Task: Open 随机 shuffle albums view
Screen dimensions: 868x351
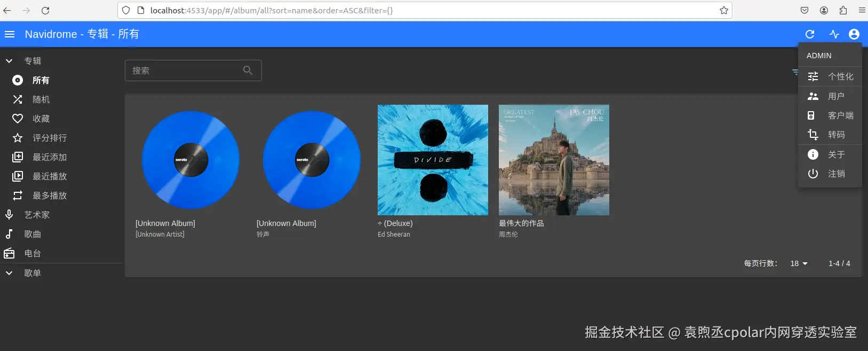Action: tap(61, 99)
